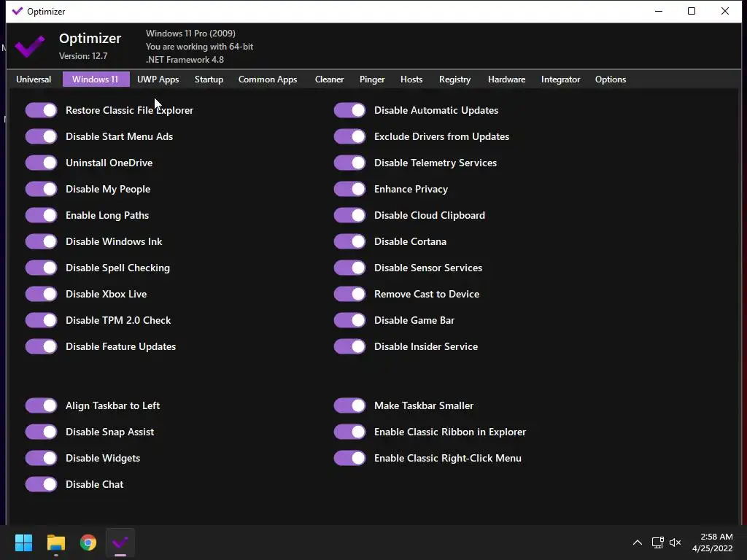Toggle the Disable Chat switch
Image resolution: width=747 pixels, height=560 pixels.
[x=42, y=484]
